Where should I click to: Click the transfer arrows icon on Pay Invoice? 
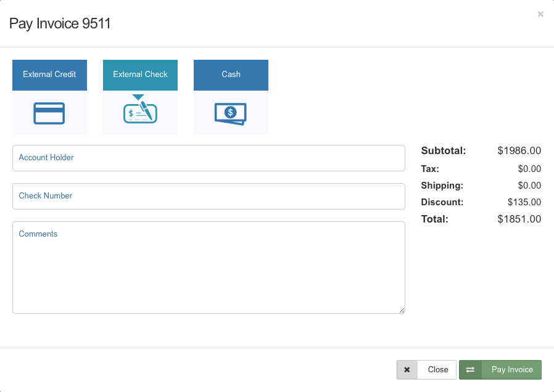point(470,369)
